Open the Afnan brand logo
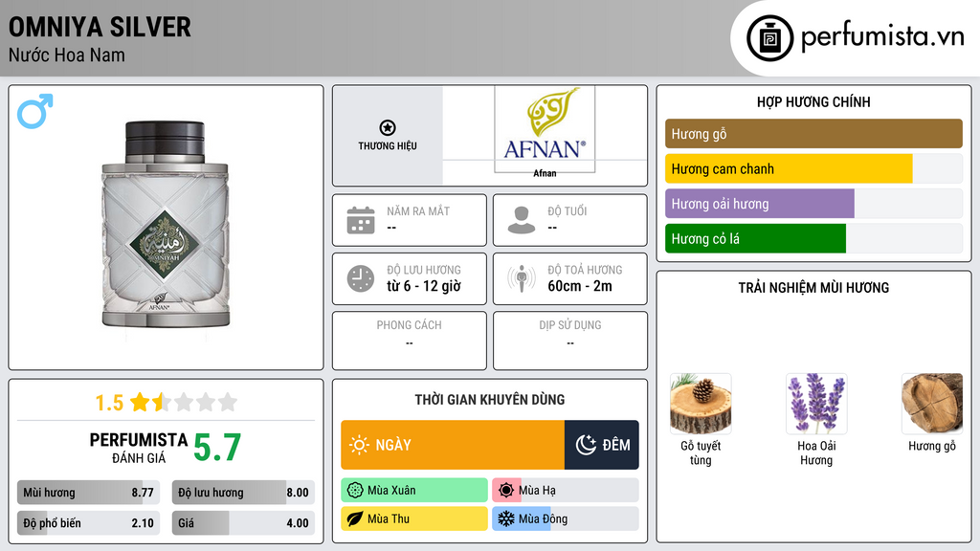The height and width of the screenshot is (551, 980). pos(545,130)
